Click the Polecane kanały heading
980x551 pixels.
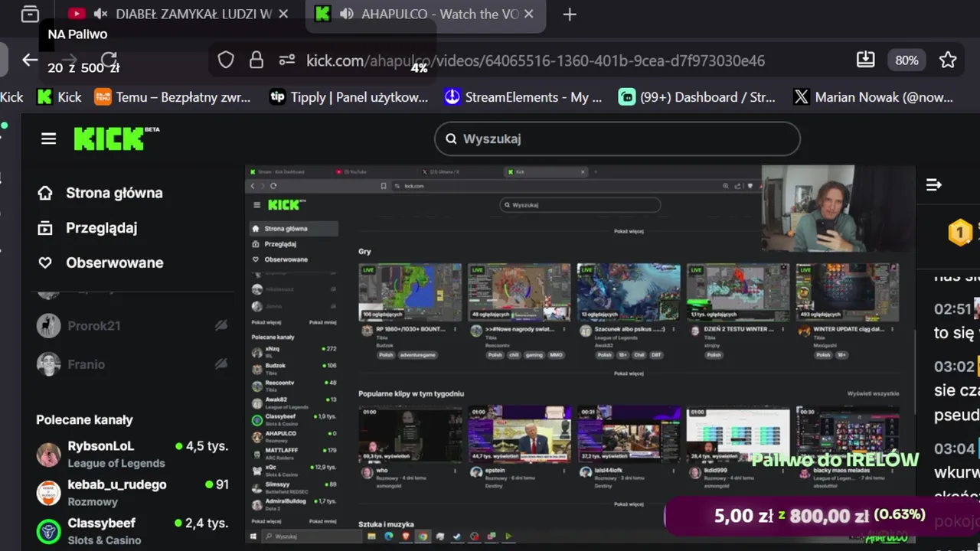point(84,419)
